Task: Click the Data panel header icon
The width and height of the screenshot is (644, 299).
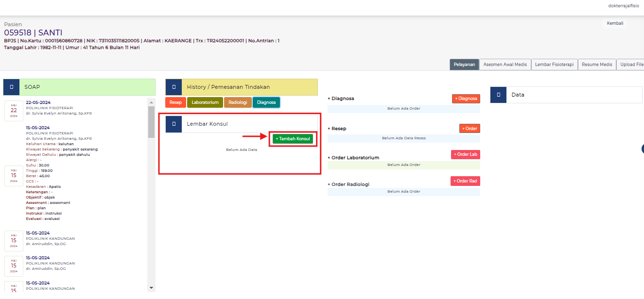Action: [498, 95]
